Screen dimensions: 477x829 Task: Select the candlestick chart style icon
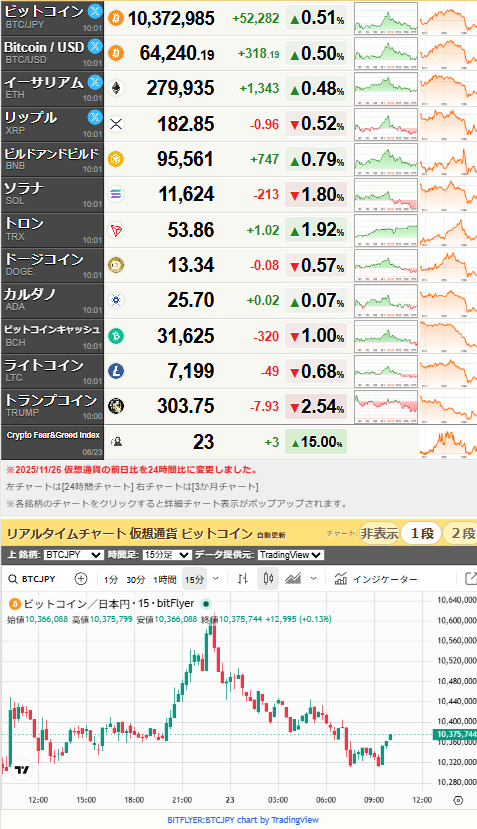(268, 579)
